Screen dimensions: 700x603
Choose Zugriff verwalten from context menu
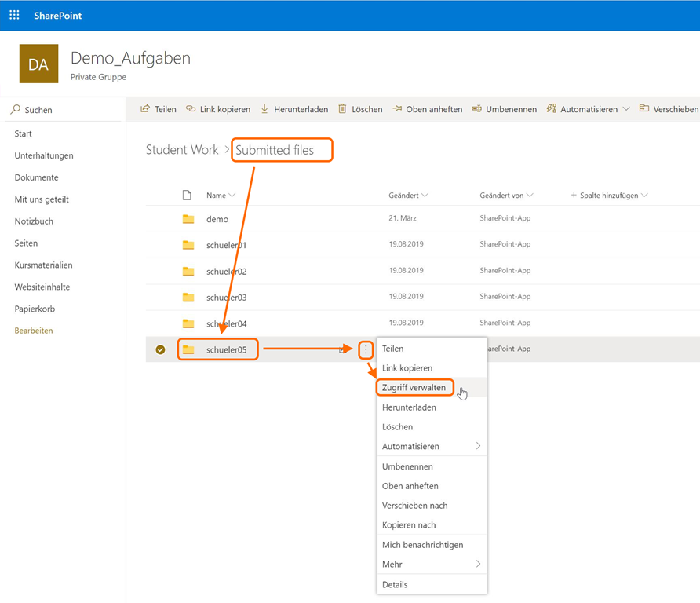point(414,387)
